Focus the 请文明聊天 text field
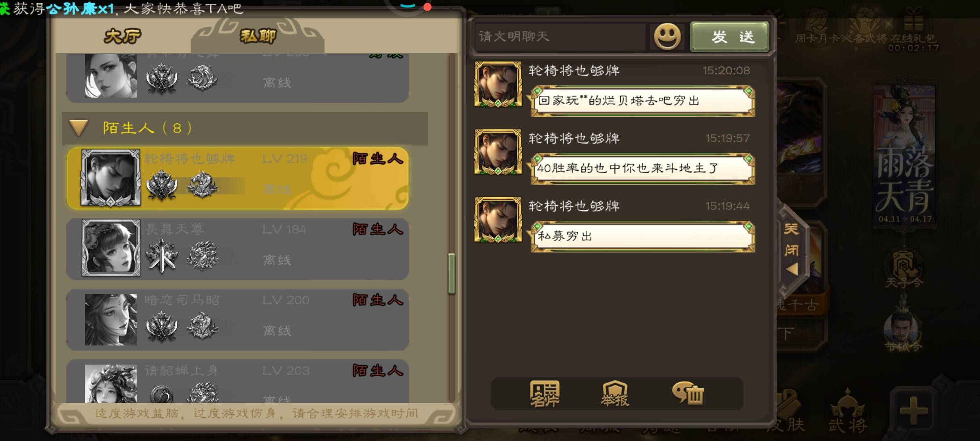The height and width of the screenshot is (441, 980). click(x=560, y=37)
